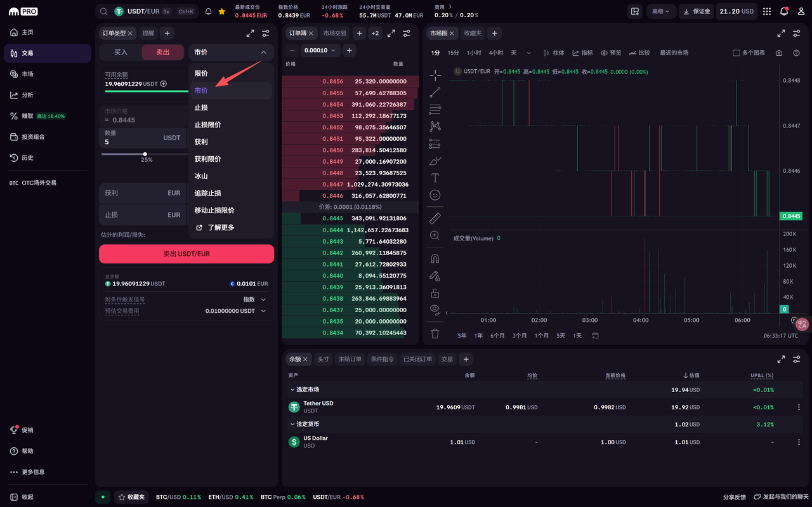
Task: Open the 0.00010 price grouping dropdown
Action: pos(321,50)
